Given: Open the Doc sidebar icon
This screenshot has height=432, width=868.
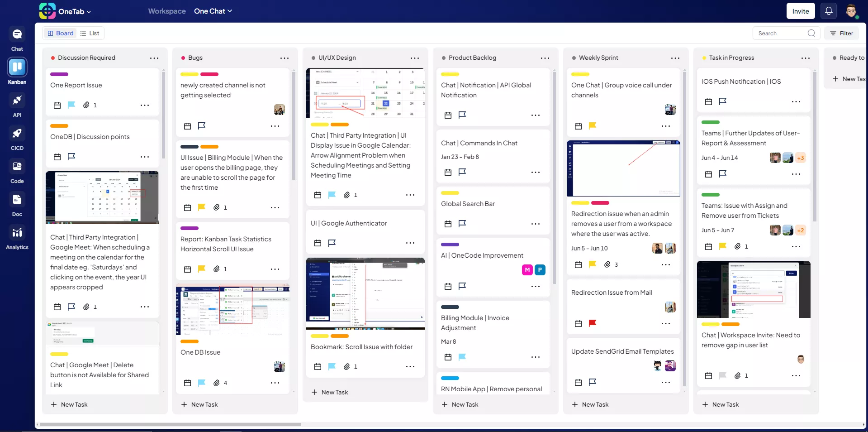Looking at the screenshot, I should 17,200.
